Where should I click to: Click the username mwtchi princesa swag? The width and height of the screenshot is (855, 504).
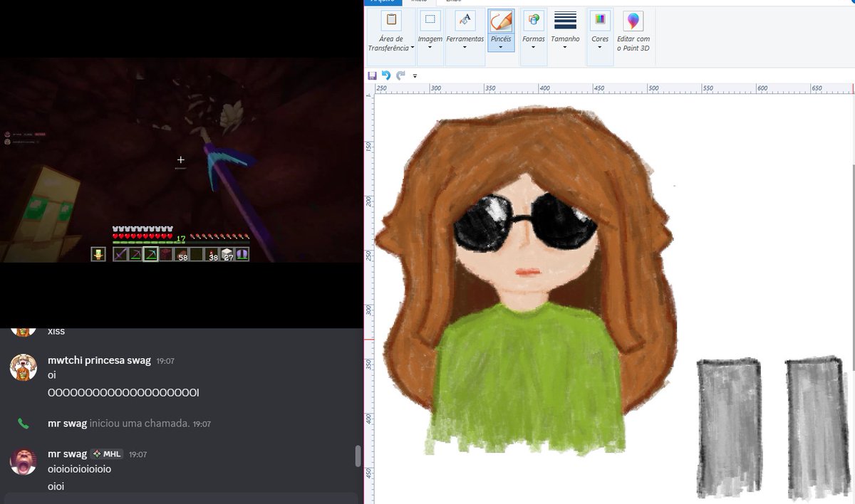click(99, 360)
